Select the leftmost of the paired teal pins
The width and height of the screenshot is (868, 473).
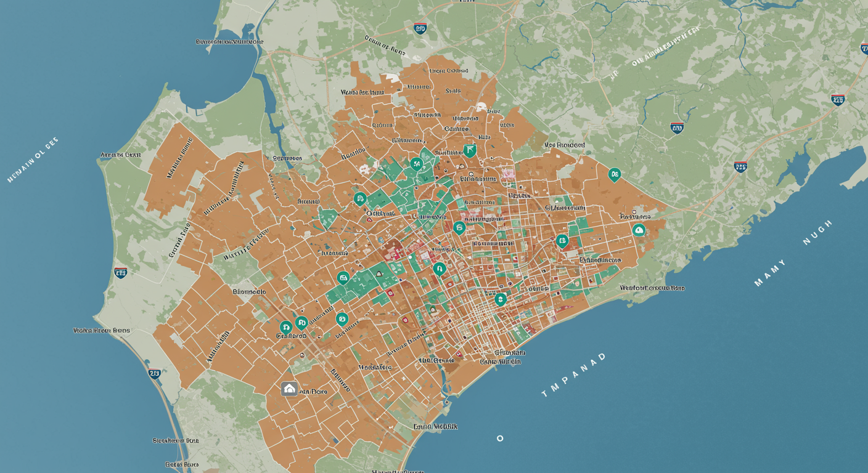(285, 327)
